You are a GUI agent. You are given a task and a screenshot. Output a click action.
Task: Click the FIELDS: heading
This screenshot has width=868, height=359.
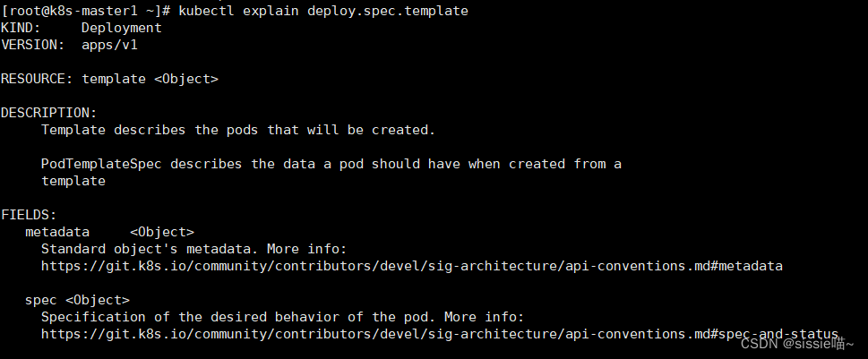pos(29,215)
